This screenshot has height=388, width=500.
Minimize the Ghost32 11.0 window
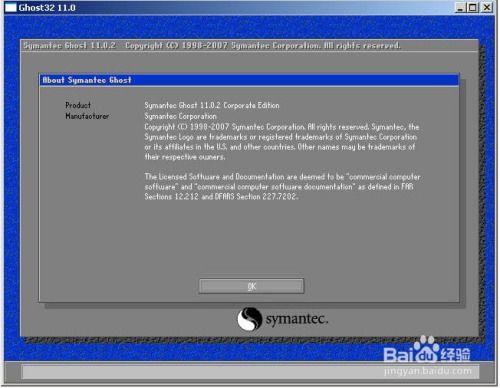coord(460,7)
